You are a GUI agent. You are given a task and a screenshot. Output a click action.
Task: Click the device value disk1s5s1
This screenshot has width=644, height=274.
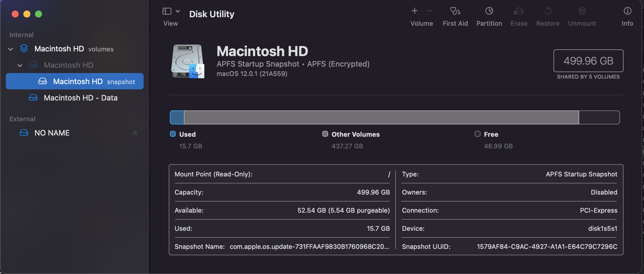click(x=603, y=228)
